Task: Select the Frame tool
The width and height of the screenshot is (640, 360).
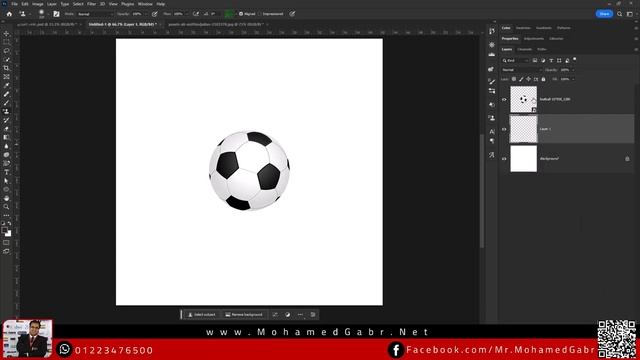Action: coord(6,77)
